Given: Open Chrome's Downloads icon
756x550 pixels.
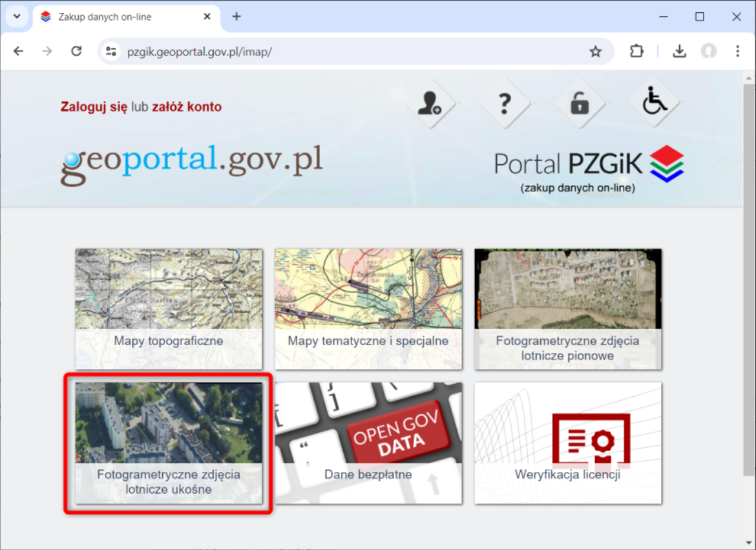Looking at the screenshot, I should click(679, 50).
